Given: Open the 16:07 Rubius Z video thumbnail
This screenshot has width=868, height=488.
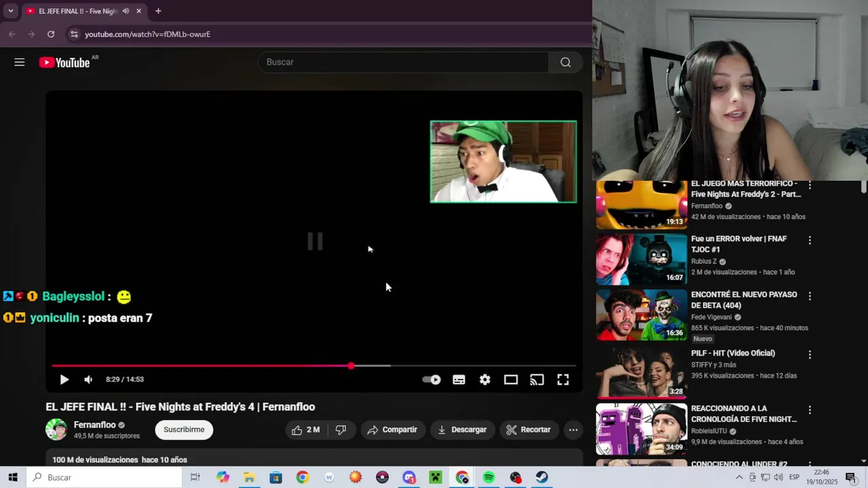Looking at the screenshot, I should tap(642, 259).
